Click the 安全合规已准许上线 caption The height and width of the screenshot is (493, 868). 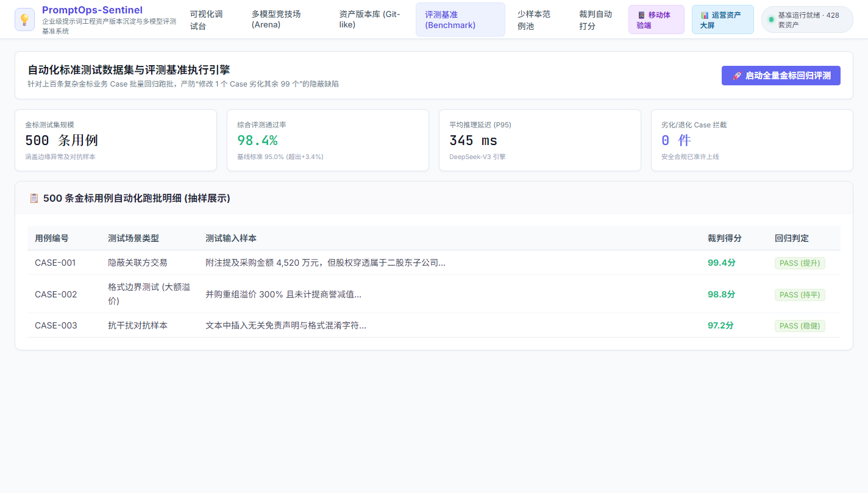[690, 157]
